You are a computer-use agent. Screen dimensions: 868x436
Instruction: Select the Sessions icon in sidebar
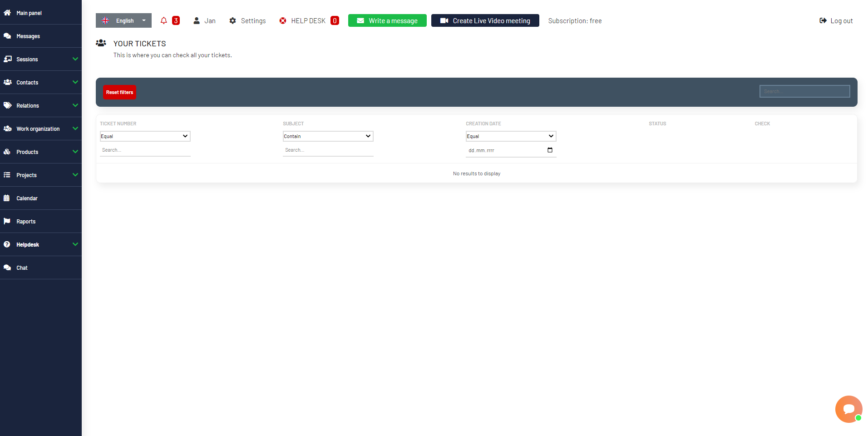click(8, 59)
